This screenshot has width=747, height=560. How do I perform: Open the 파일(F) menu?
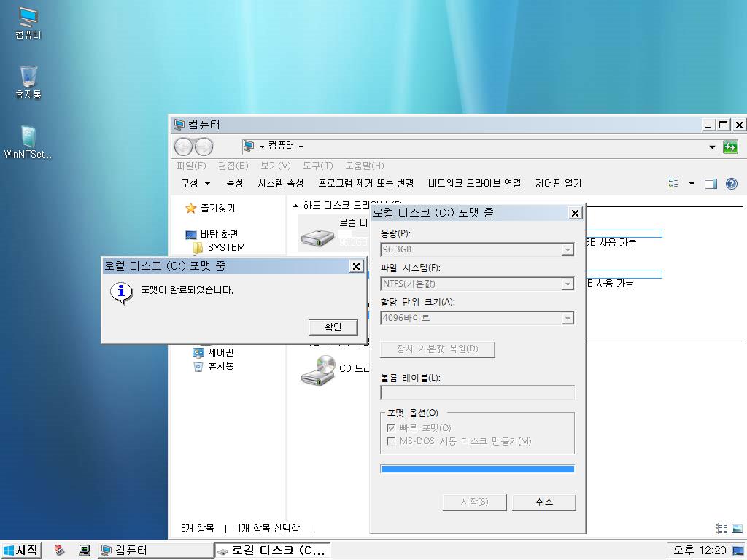(x=191, y=166)
